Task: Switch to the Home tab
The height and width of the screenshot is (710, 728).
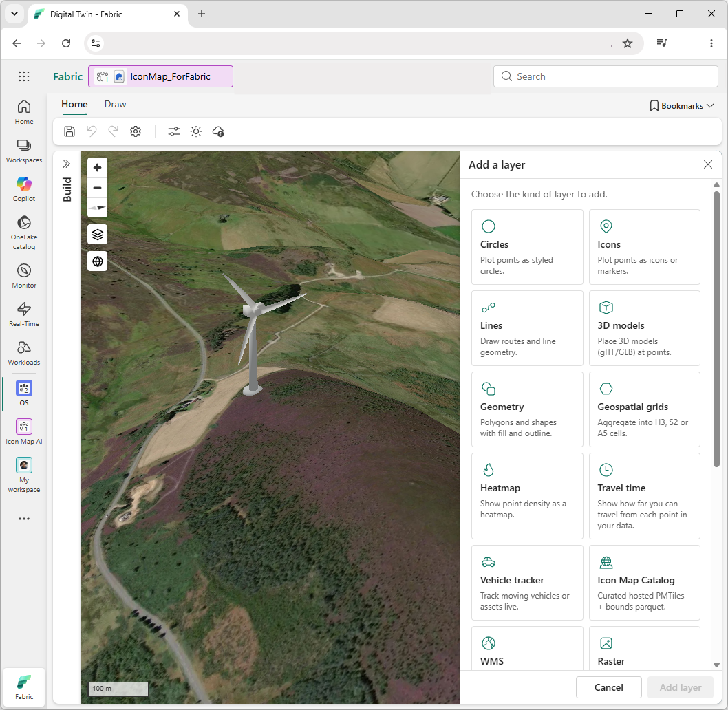Action: pos(74,104)
